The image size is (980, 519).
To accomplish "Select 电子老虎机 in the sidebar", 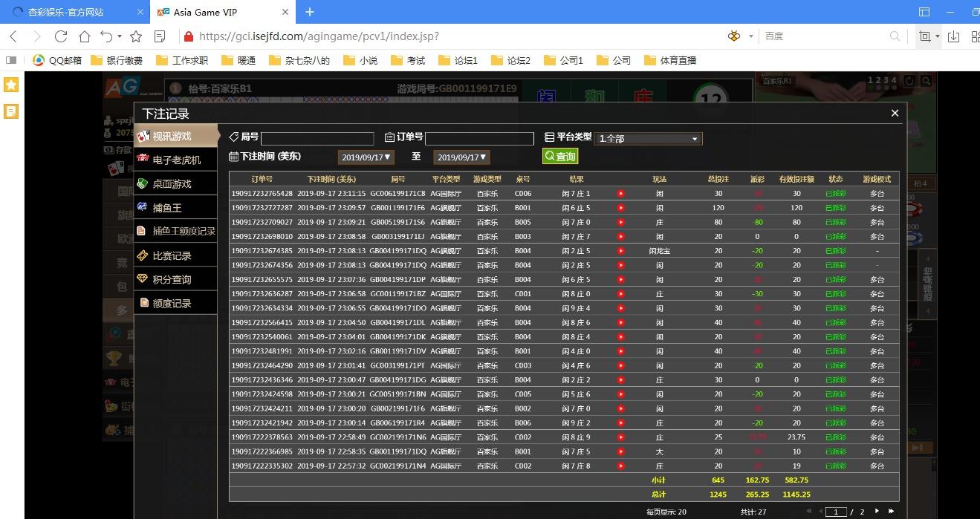I will [176, 160].
